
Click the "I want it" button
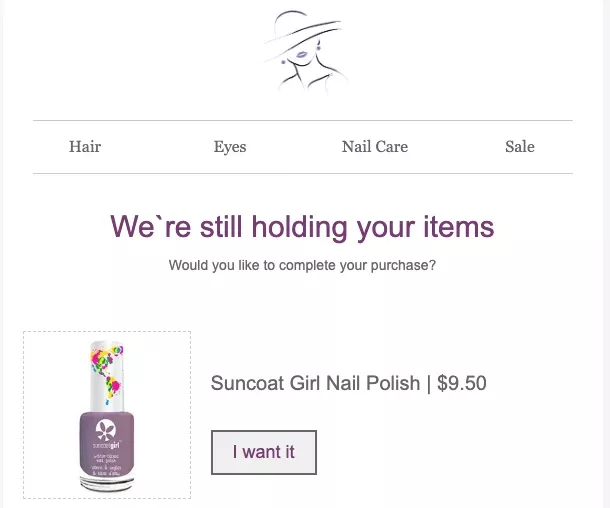[x=264, y=452]
